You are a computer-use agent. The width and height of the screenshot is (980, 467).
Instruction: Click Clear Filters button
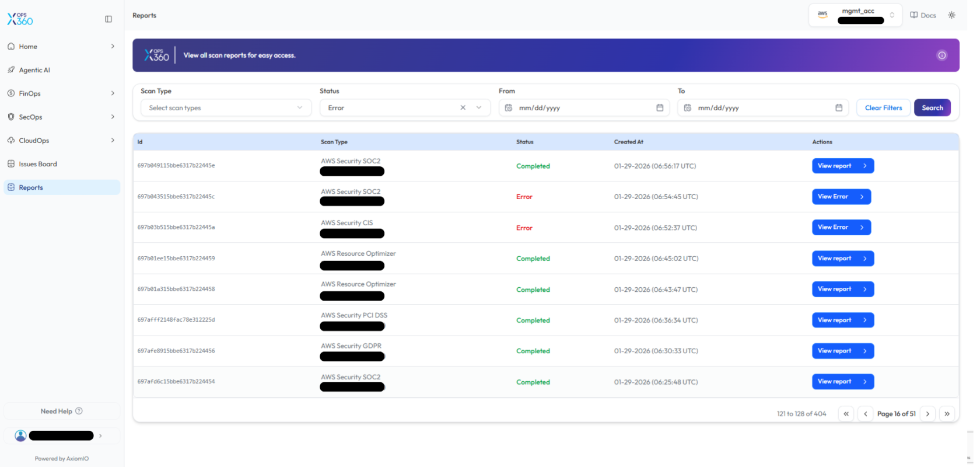click(883, 108)
